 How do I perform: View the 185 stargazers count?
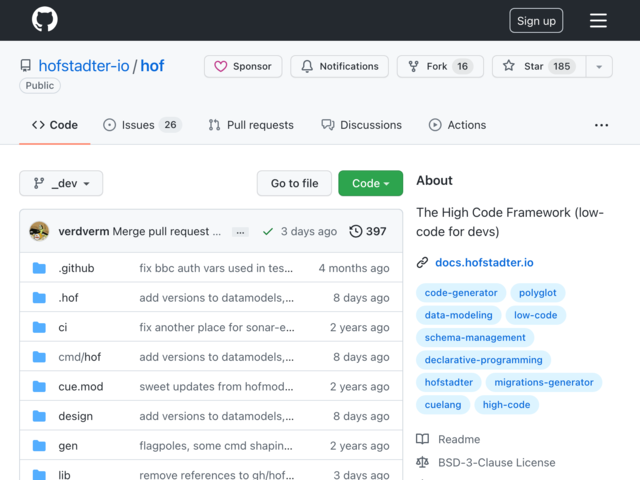coord(562,66)
